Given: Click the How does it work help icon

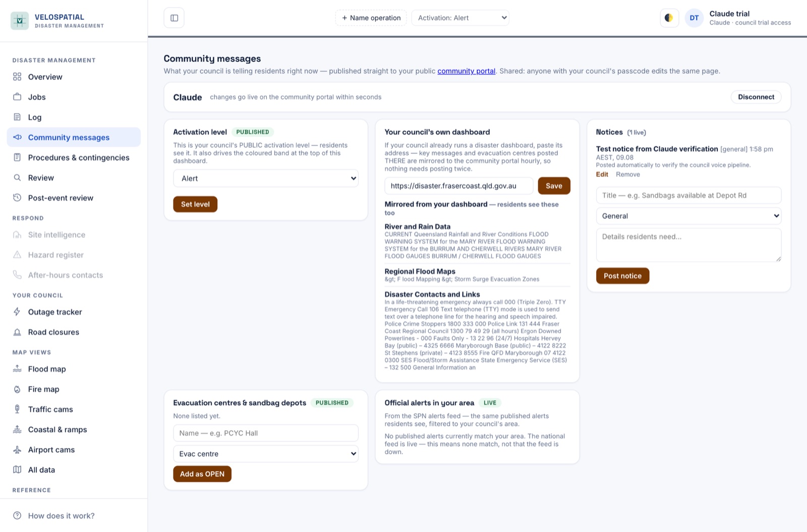Looking at the screenshot, I should (17, 515).
